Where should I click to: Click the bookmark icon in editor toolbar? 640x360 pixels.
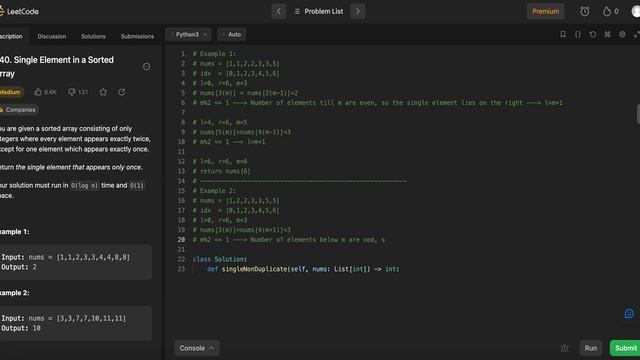[563, 34]
